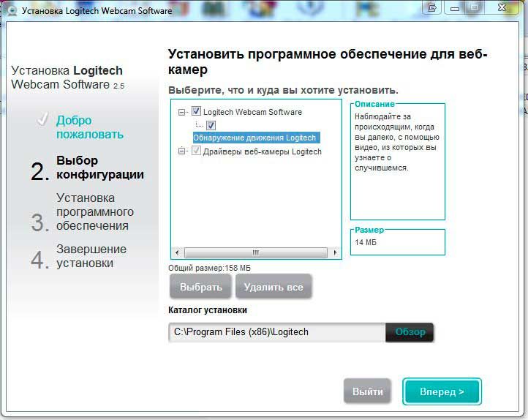Close the installer window
Screen dimensions: 528x420
(x=502, y=7)
